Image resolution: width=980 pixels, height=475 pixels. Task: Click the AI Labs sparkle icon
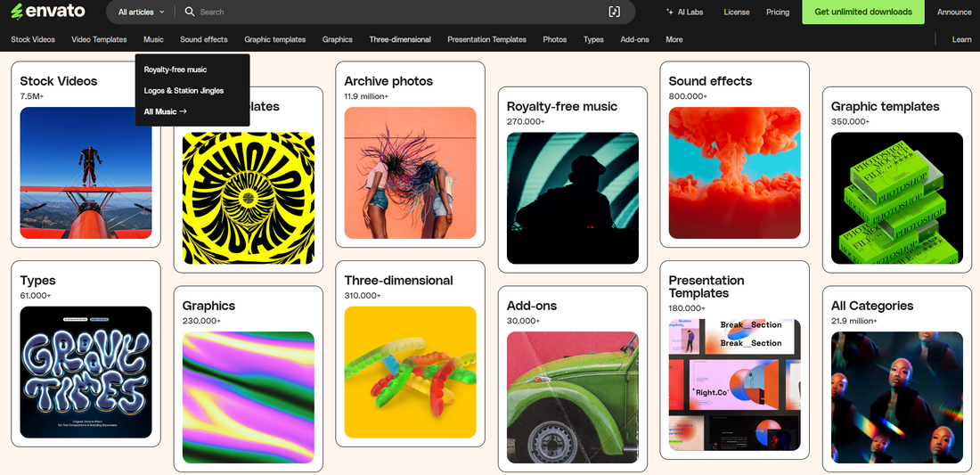[x=670, y=12]
